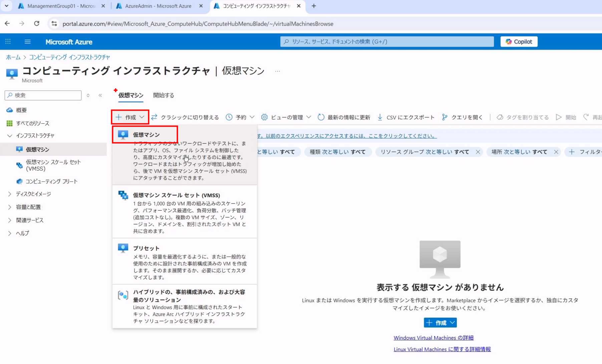
Task: Focus the portal resource search box
Action: click(387, 42)
